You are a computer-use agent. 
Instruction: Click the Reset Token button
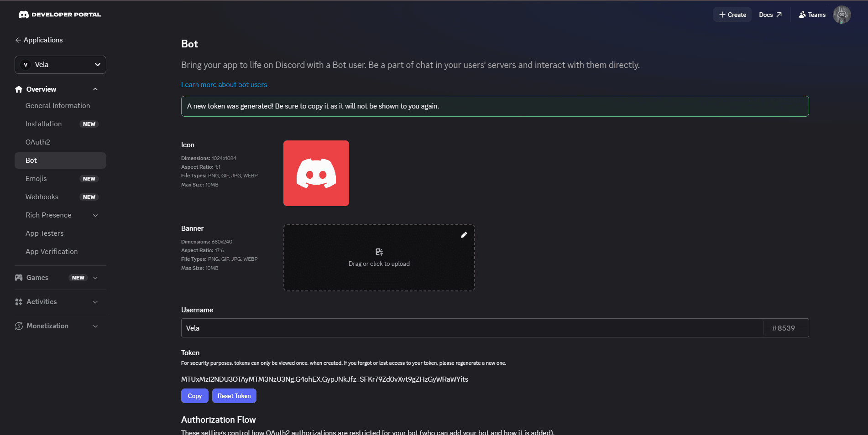pyautogui.click(x=234, y=396)
